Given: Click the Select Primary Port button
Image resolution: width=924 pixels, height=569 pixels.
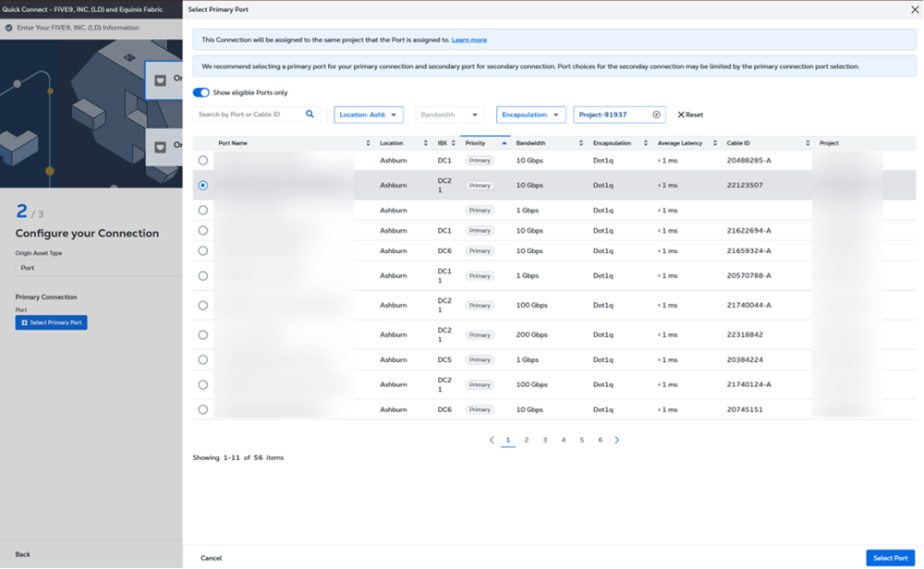Looking at the screenshot, I should [51, 322].
